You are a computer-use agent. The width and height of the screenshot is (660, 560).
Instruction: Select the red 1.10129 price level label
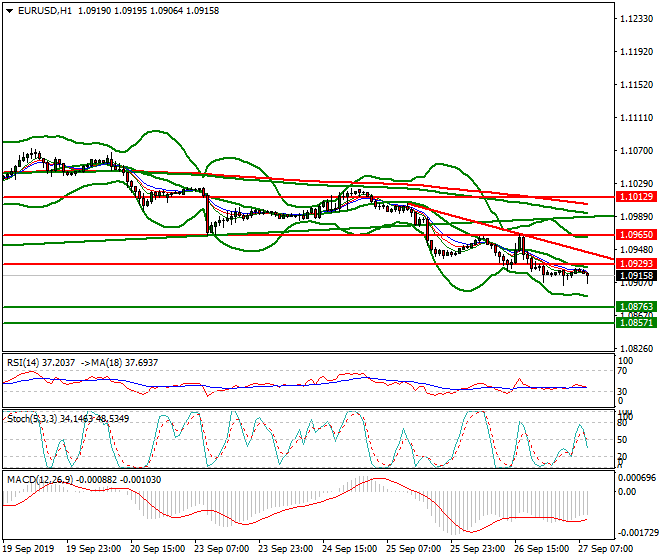pos(636,197)
